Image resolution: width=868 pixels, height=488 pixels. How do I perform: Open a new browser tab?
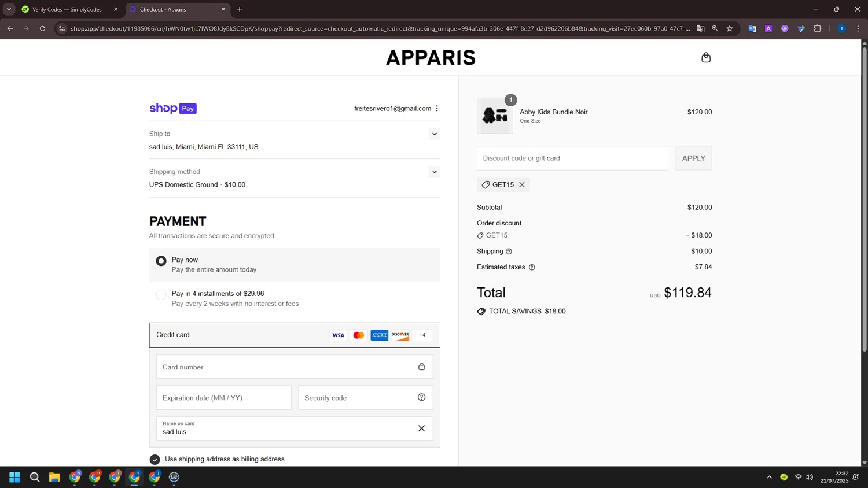(240, 9)
